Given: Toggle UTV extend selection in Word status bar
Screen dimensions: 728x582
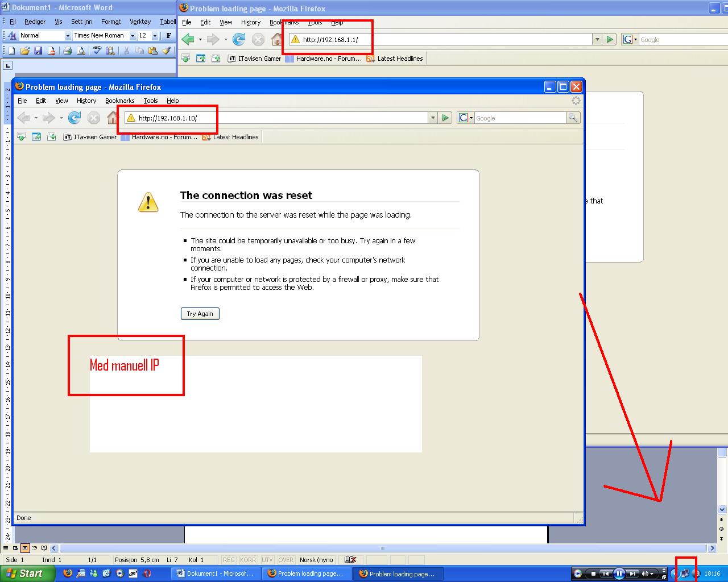Looking at the screenshot, I should [267, 560].
